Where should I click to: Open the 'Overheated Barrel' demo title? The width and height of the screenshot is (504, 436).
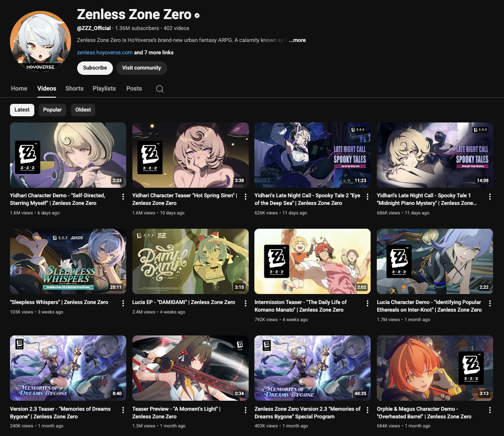tap(424, 413)
